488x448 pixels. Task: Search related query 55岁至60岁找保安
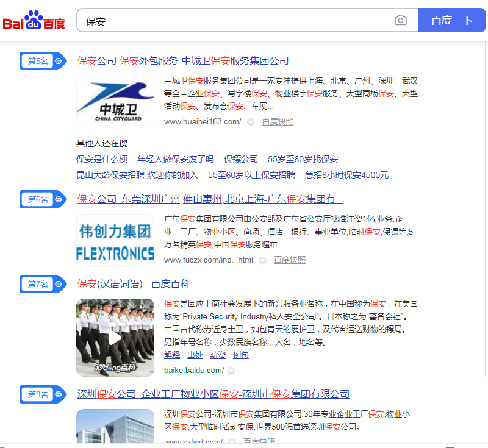[303, 159]
